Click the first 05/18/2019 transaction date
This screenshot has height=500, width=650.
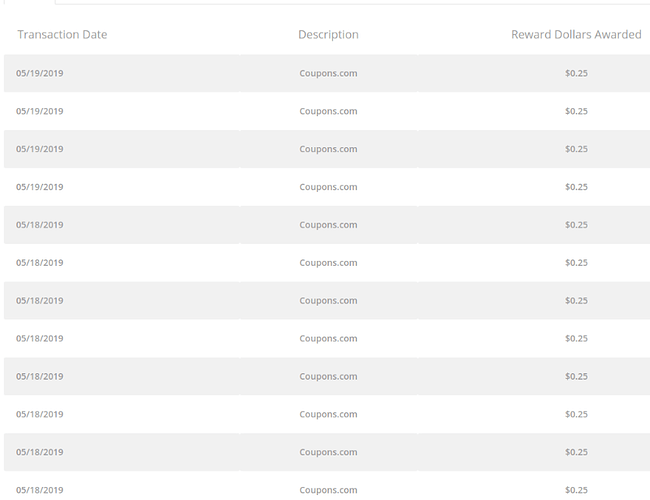(x=40, y=225)
